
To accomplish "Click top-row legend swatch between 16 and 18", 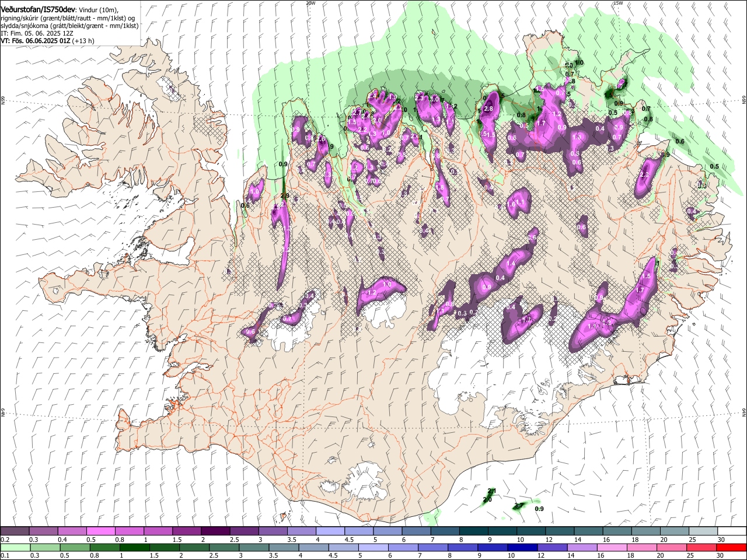I will [x=616, y=531].
